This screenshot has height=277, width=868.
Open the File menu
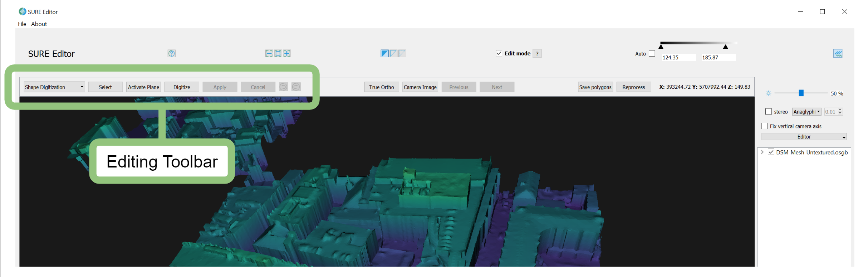tap(22, 24)
